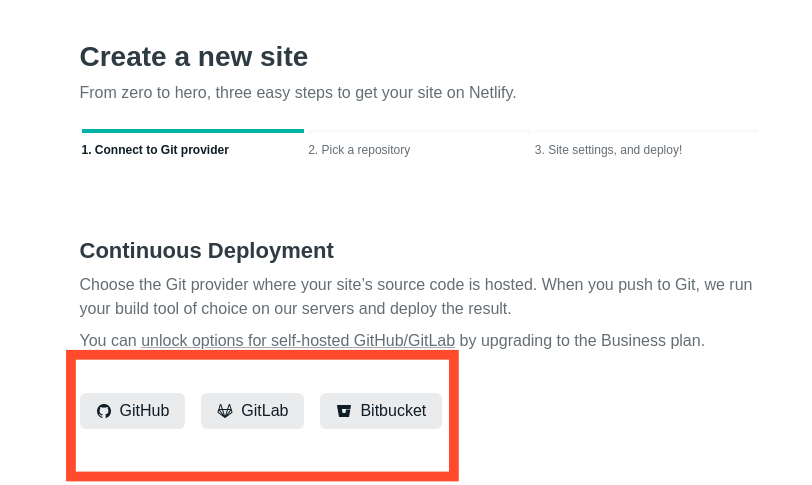Click the word Netlify in the subtitle
The image size is (812, 485).
coord(492,93)
